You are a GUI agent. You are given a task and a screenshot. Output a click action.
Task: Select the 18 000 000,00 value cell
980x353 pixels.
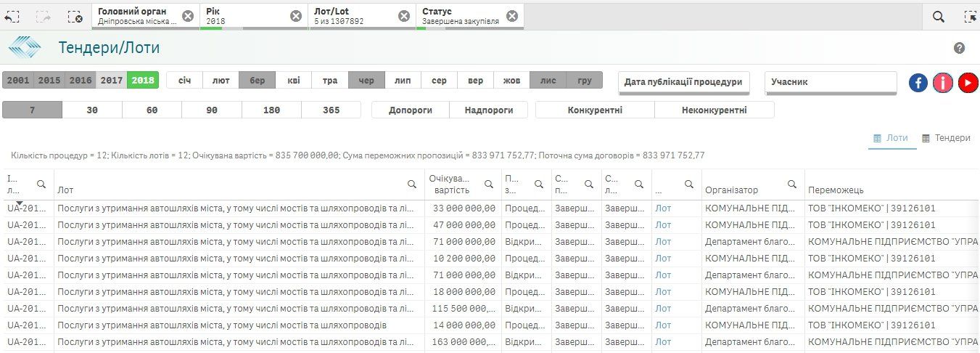click(x=463, y=291)
